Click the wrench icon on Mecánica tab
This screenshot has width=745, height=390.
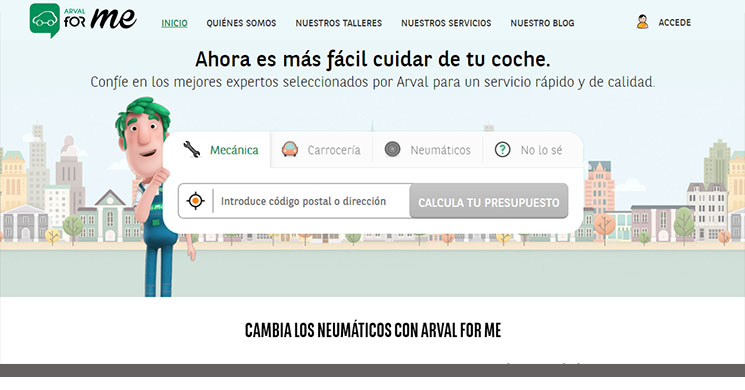[192, 150]
